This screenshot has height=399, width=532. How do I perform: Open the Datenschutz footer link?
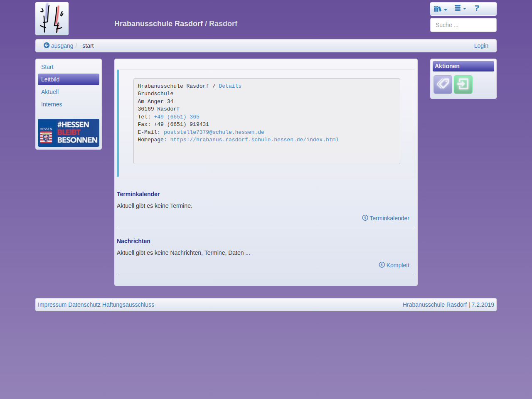tap(84, 305)
